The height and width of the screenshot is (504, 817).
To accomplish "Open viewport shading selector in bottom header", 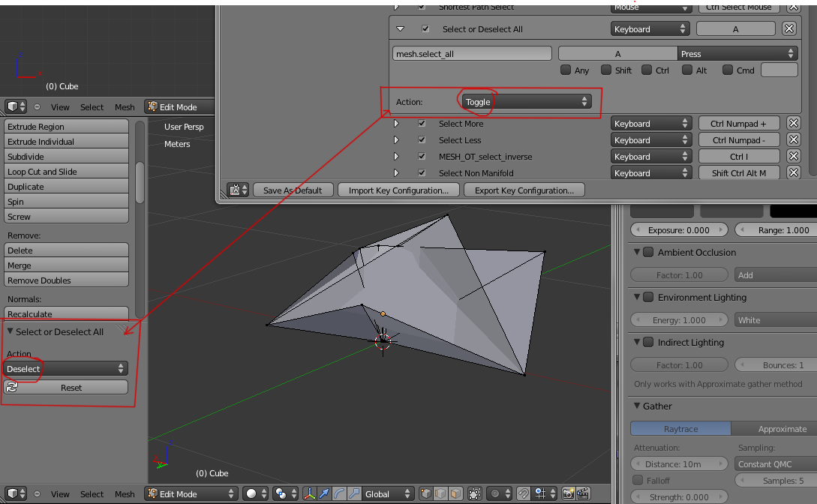I will click(x=257, y=493).
